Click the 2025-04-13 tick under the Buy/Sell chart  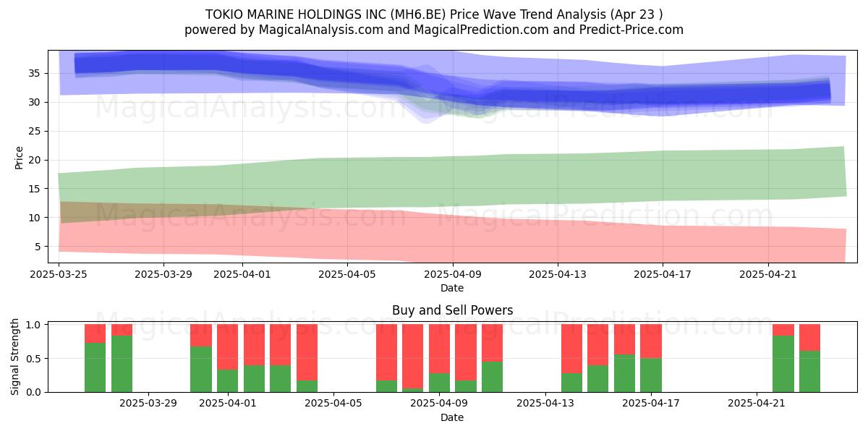545,404
